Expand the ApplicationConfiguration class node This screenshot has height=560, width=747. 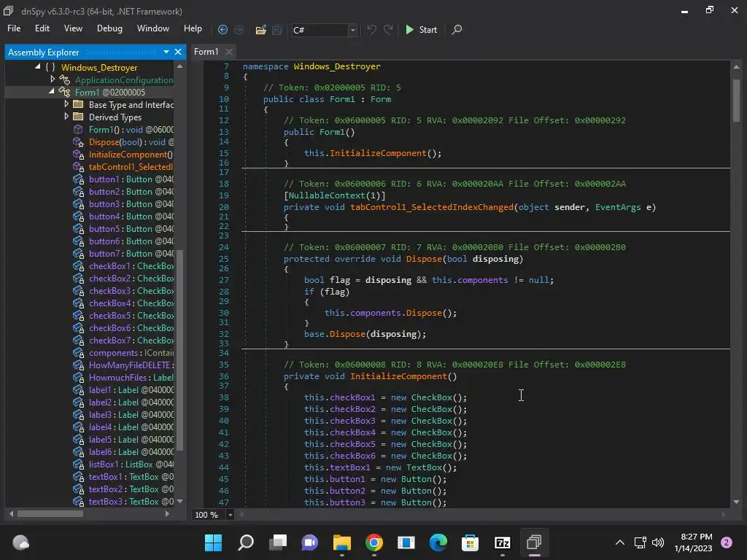point(53,79)
